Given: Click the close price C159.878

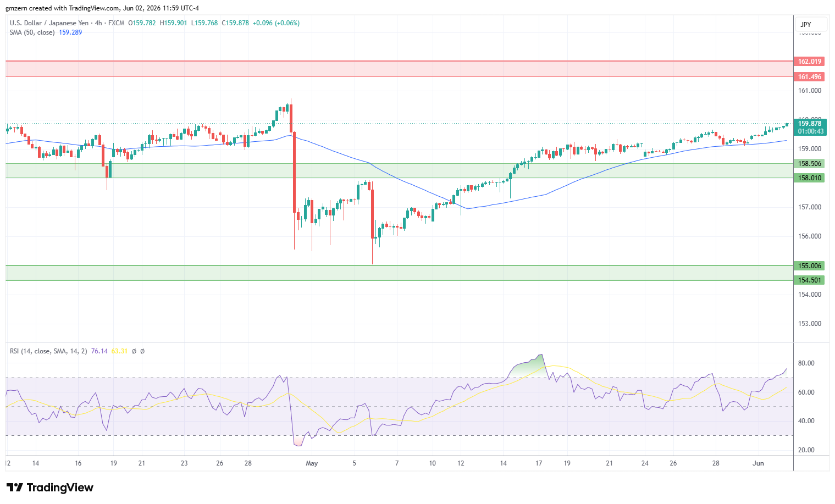Looking at the screenshot, I should coord(235,23).
